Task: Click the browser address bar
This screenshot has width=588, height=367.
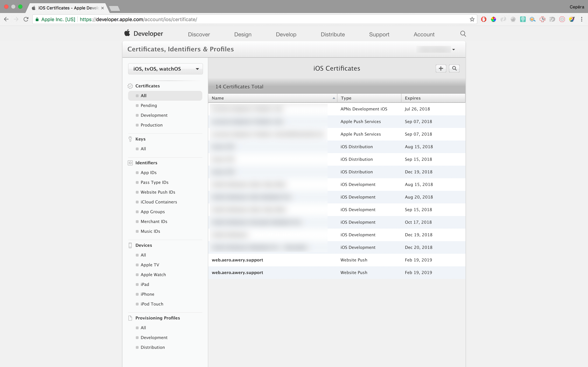Action: (243, 19)
